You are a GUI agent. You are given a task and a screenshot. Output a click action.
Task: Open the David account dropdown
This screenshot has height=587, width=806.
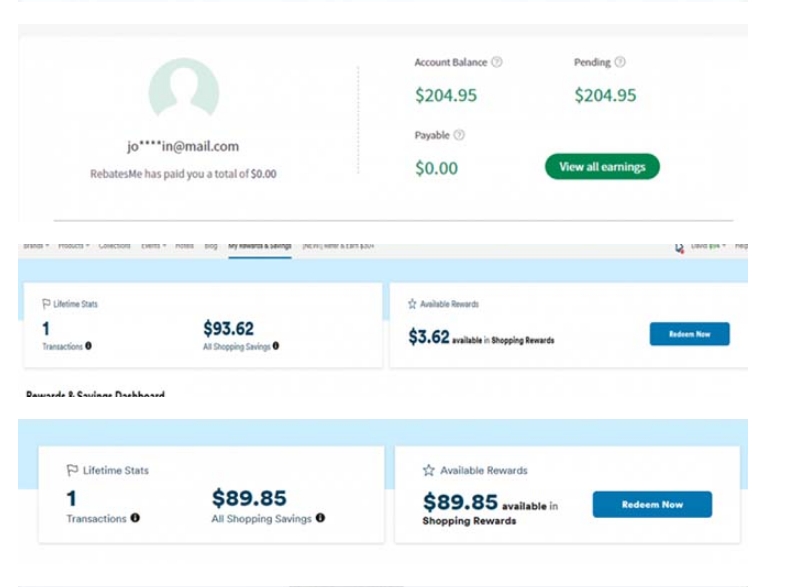(x=707, y=245)
